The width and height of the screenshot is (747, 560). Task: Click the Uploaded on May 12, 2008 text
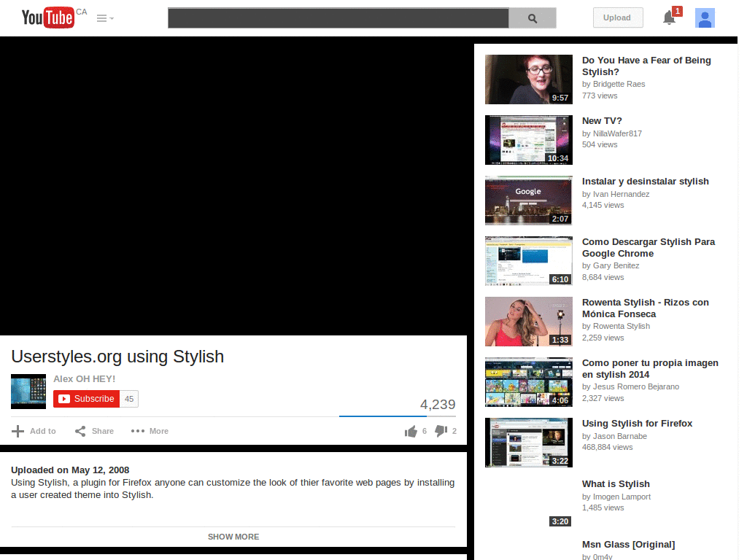pos(70,470)
